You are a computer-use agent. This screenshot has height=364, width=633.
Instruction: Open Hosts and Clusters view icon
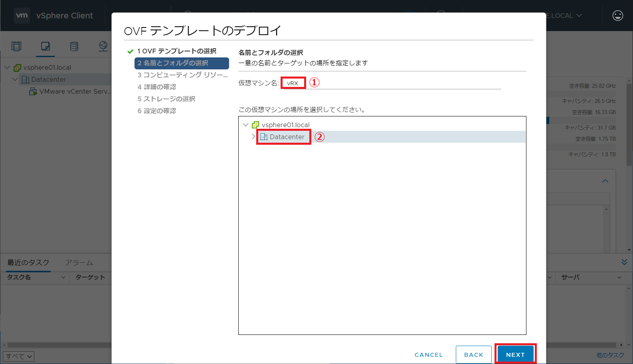click(16, 46)
